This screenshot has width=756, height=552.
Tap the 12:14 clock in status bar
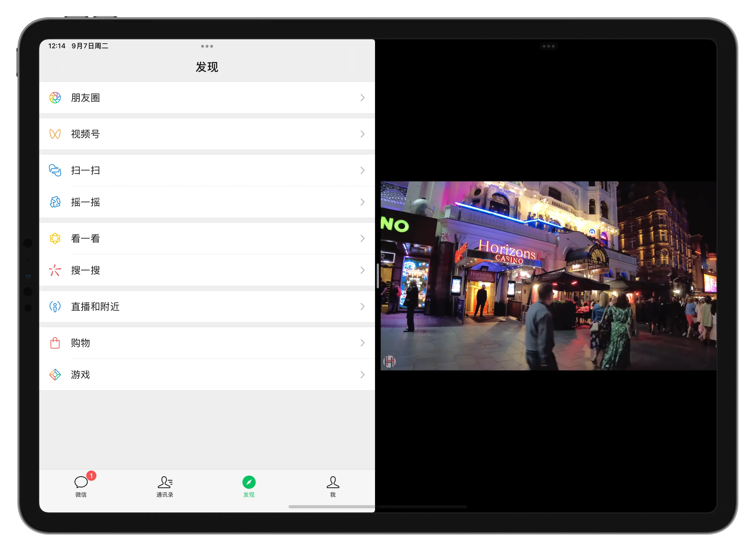click(x=57, y=46)
